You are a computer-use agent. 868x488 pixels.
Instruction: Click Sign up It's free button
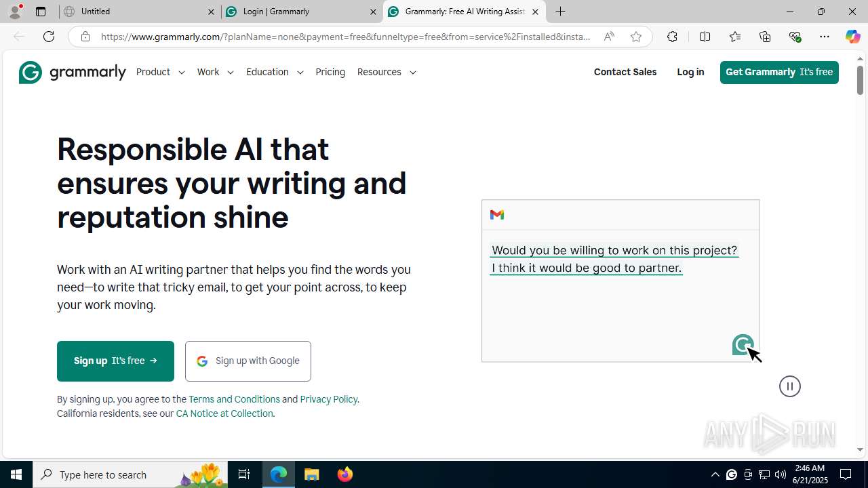tap(115, 361)
